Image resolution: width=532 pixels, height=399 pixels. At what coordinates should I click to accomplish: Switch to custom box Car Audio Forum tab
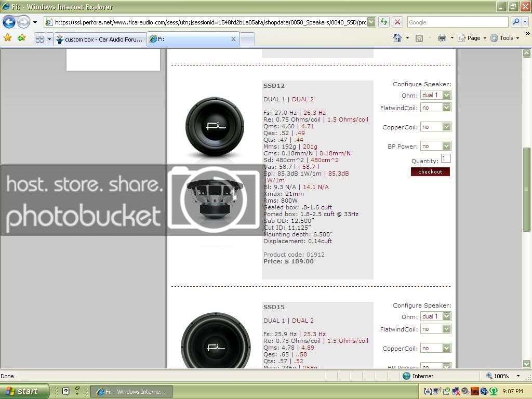[100, 39]
